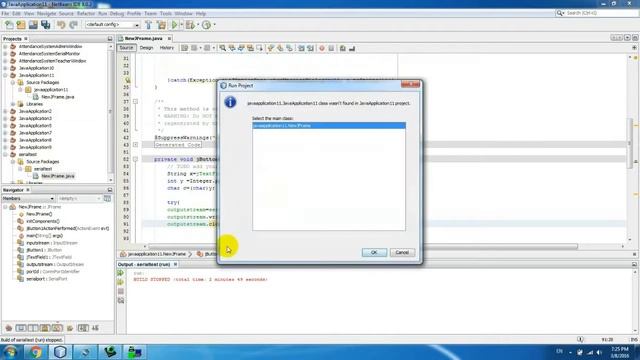Click the editor Find Selection magnifier icon
Viewport: 640px width, 360px height.
tap(222, 48)
